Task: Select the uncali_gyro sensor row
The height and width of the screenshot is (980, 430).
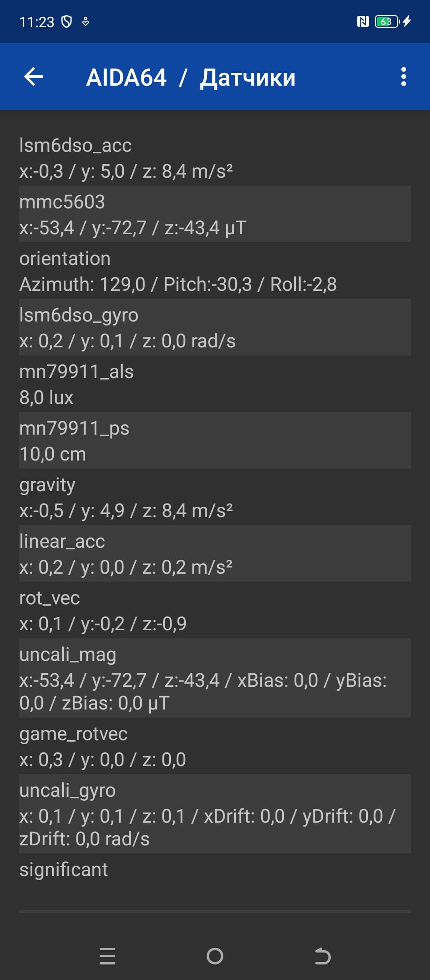Action: [x=215, y=814]
